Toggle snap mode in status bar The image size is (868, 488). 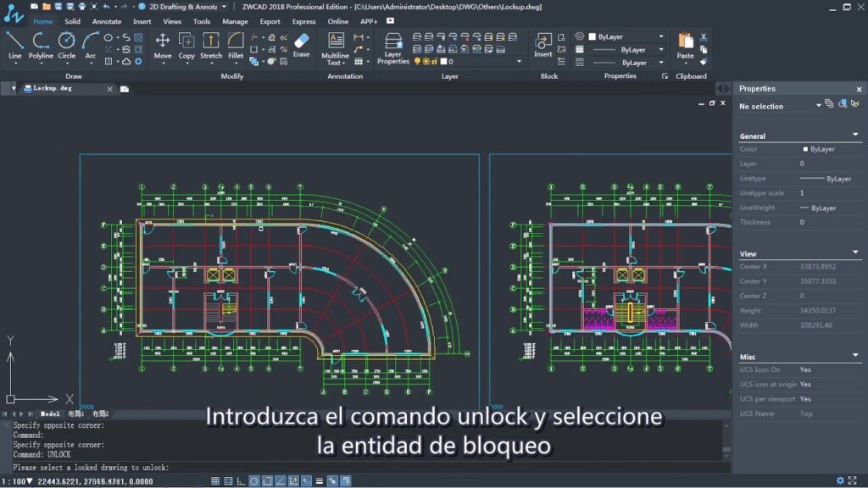coord(215,481)
